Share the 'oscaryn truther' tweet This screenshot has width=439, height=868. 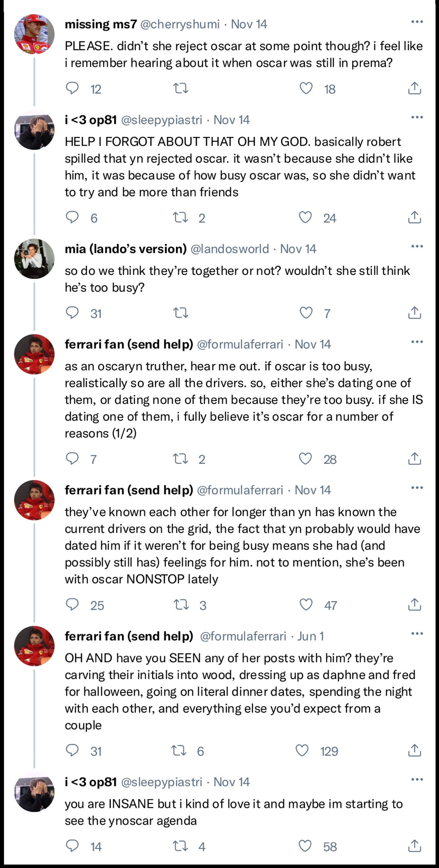pos(414,459)
